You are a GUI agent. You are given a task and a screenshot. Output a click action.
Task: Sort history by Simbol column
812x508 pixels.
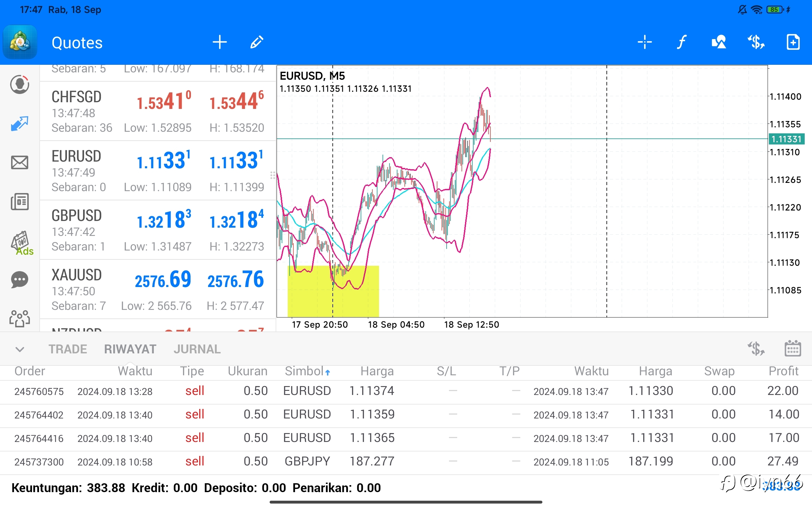tap(307, 371)
